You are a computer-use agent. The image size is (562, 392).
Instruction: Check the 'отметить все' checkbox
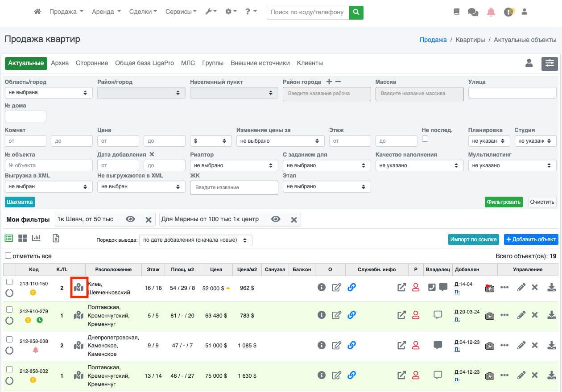click(x=8, y=256)
